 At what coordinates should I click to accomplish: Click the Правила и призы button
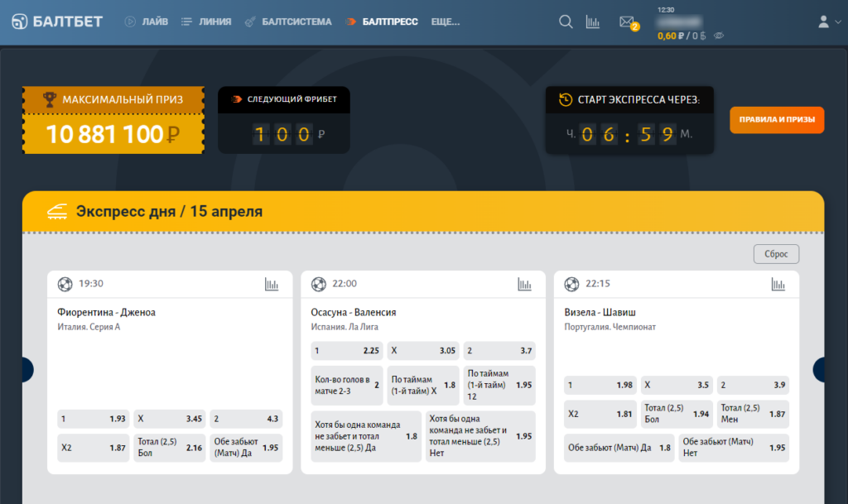pos(777,119)
